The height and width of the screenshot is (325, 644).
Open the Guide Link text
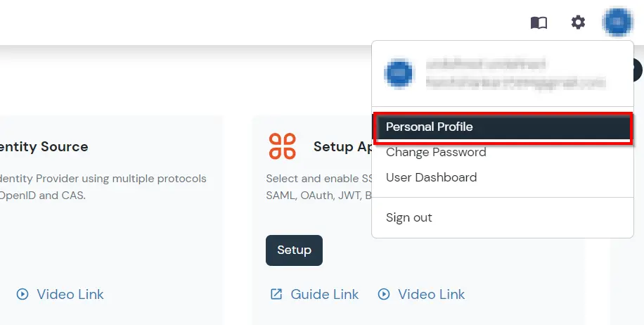point(325,294)
